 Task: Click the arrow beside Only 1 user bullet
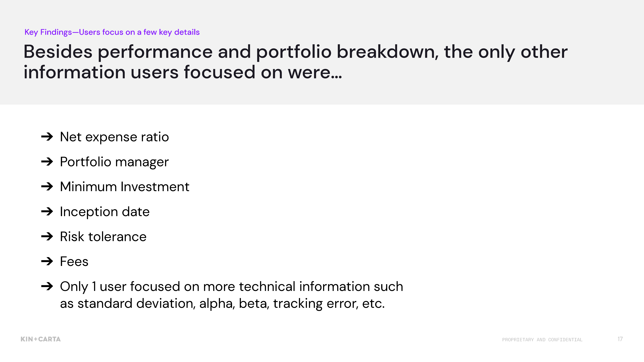tap(47, 286)
